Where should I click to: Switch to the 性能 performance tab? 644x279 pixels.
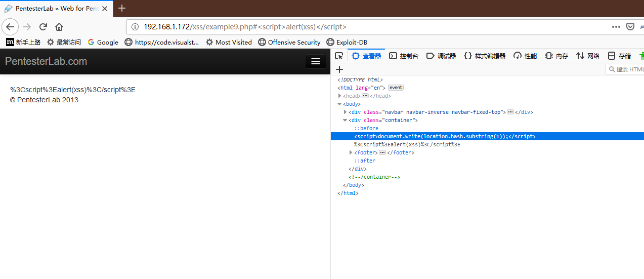[x=525, y=56]
